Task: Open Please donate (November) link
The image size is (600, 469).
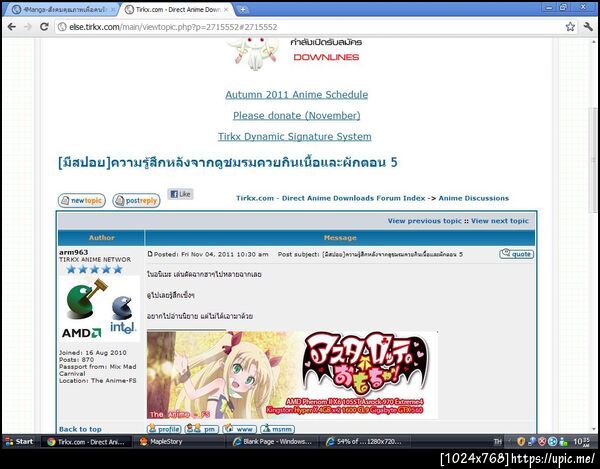Action: coord(297,116)
